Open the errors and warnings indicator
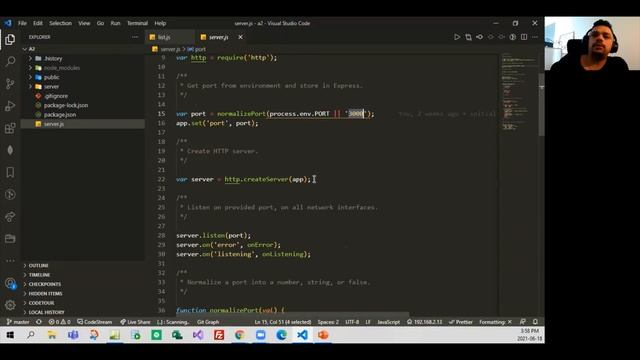 (60, 322)
